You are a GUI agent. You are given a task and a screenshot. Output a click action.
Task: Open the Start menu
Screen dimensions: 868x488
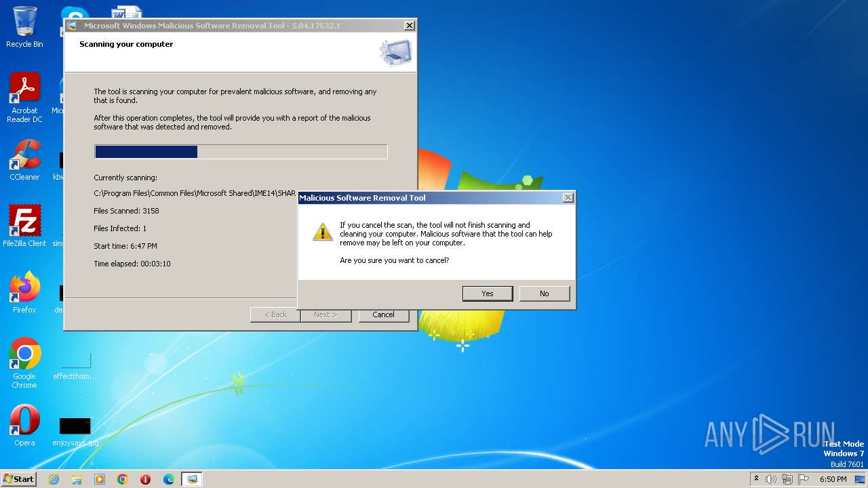18,479
